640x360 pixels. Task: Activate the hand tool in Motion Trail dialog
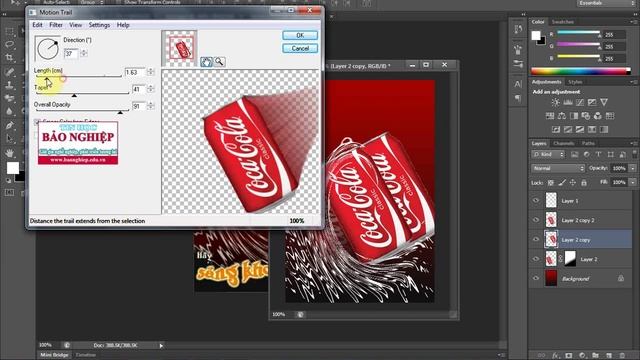tap(207, 62)
